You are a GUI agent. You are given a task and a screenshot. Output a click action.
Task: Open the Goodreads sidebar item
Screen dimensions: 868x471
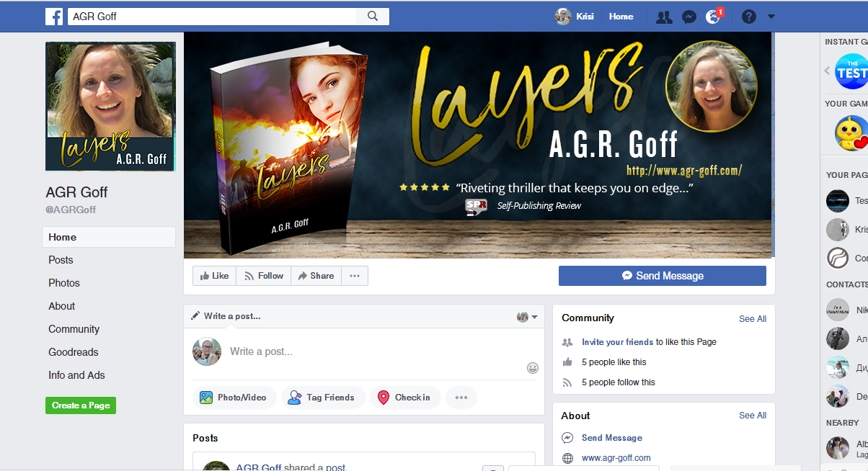point(73,351)
